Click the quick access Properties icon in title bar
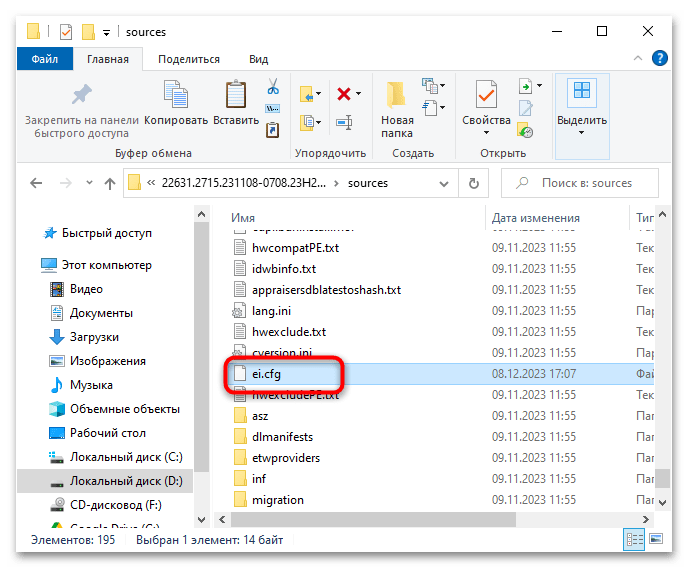Image resolution: width=688 pixels, height=568 pixels. [66, 32]
